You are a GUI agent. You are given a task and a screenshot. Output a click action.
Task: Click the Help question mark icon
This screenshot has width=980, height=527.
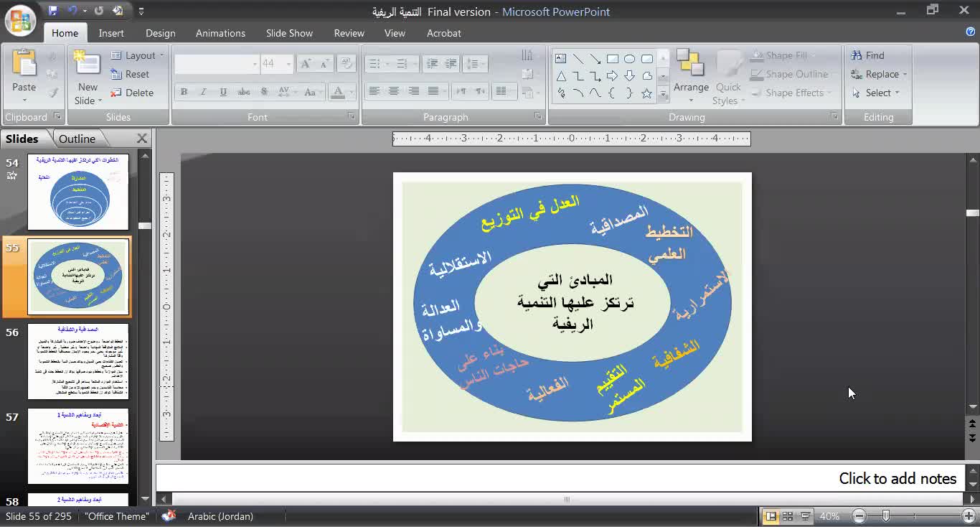tap(971, 32)
